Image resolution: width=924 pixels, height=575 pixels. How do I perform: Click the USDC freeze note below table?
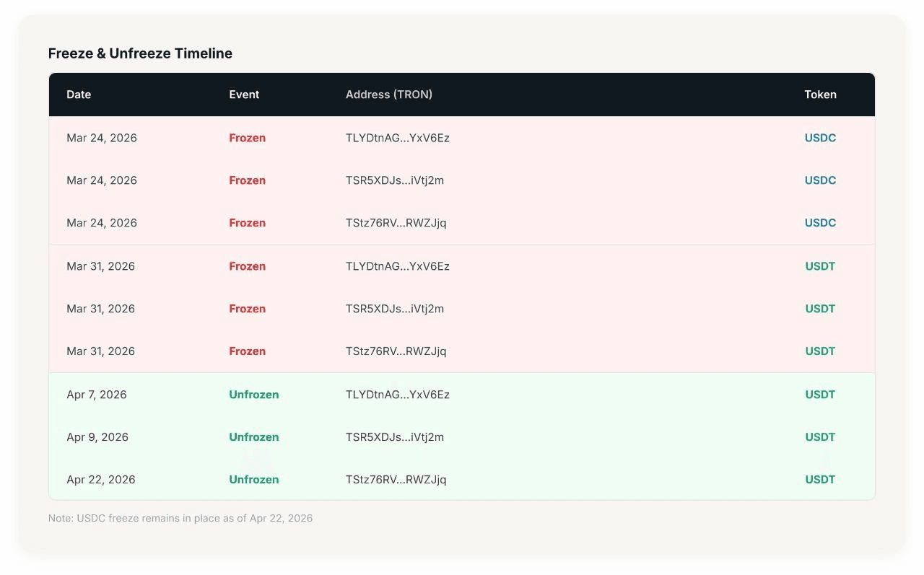tap(180, 518)
